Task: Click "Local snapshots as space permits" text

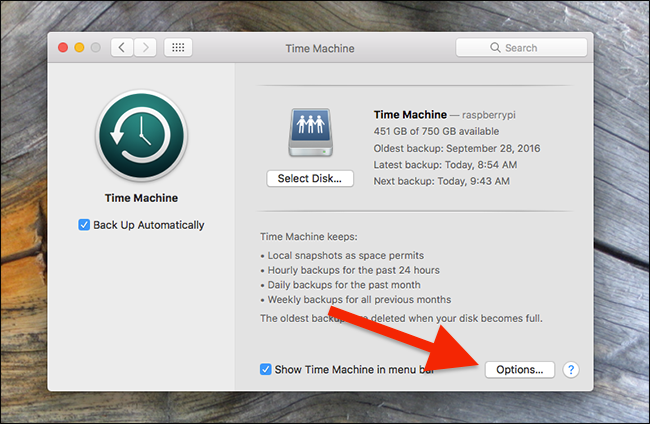Action: (346, 255)
